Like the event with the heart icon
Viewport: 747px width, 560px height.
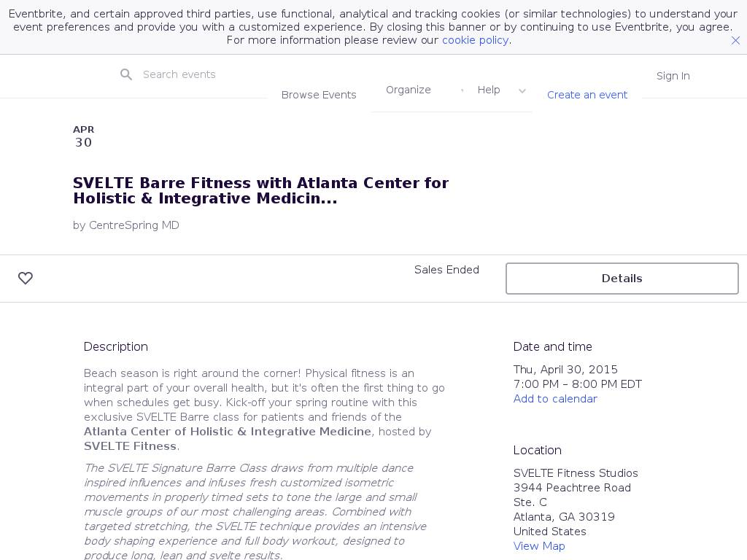pos(26,279)
